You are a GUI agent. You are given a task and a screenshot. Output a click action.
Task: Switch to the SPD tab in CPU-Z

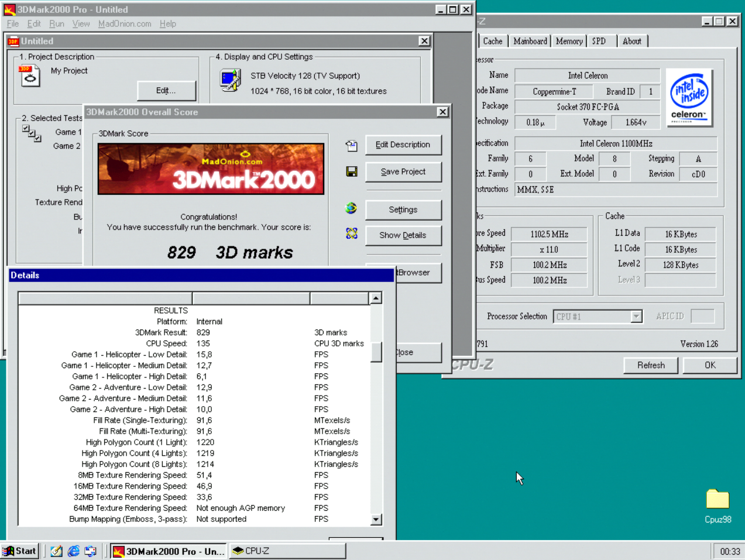[599, 41]
